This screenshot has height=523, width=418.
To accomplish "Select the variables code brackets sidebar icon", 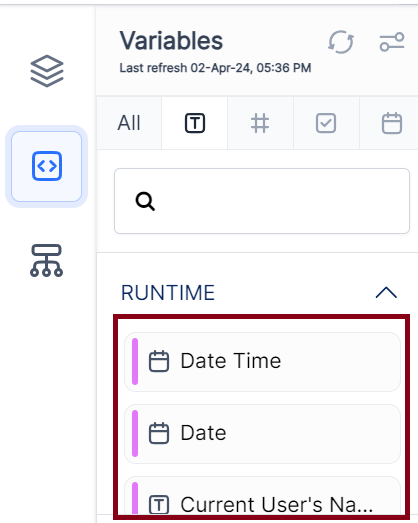I will coord(47,166).
